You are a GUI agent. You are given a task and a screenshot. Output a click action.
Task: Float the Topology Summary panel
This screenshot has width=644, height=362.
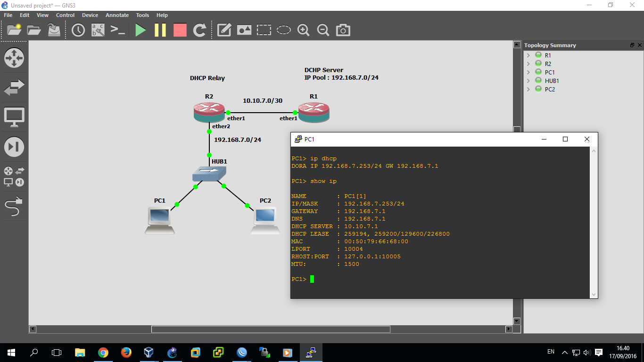tap(632, 45)
